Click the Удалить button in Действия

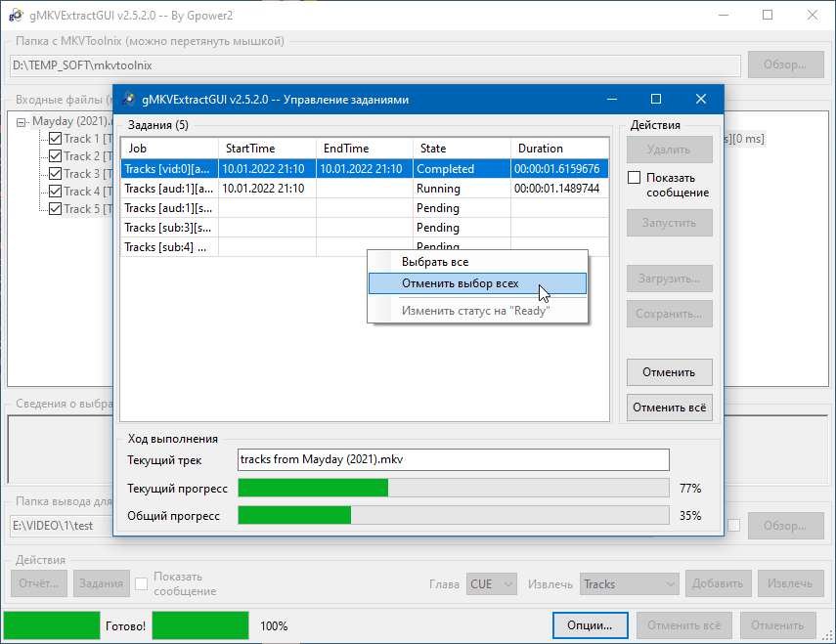[670, 150]
